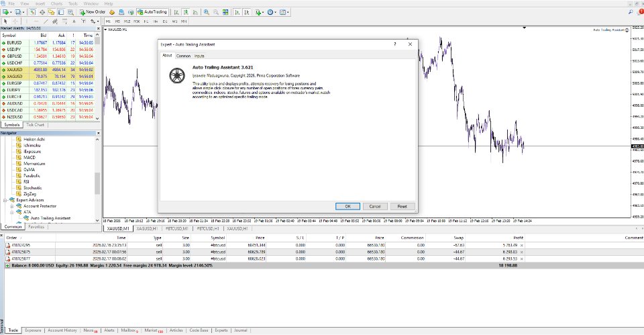644x335 pixels.
Task: Collapse the Expert Advisors tree node
Action: (x=5, y=200)
